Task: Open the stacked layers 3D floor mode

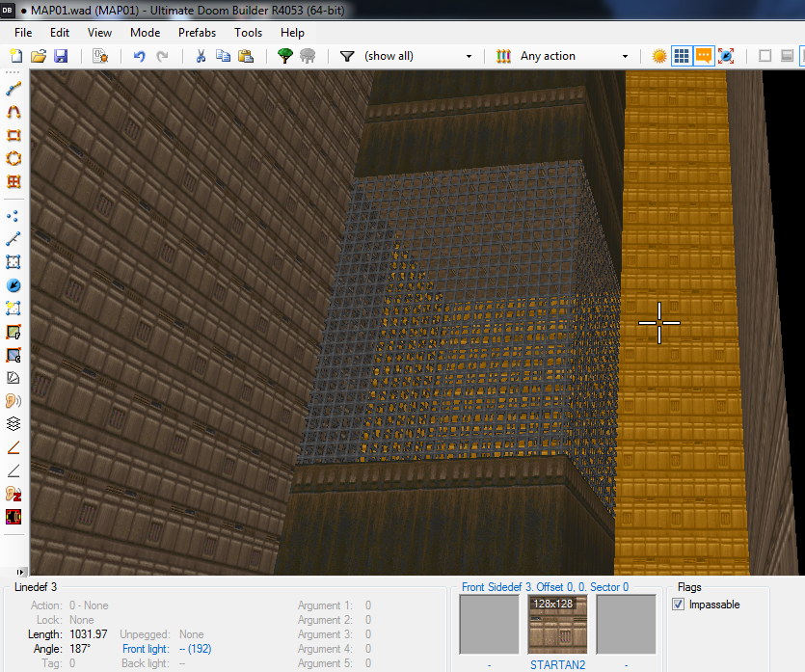Action: [x=13, y=423]
